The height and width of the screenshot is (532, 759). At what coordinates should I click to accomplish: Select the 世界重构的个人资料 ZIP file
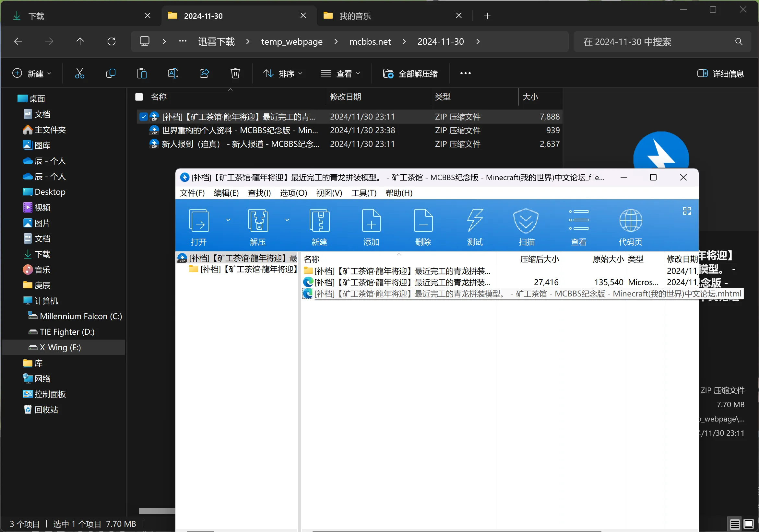pyautogui.click(x=349, y=130)
